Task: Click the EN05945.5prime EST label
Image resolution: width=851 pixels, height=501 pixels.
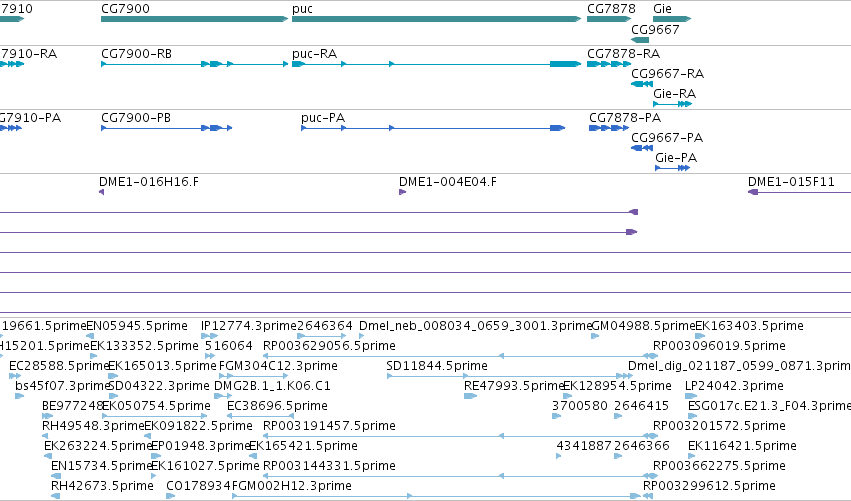Action: click(x=137, y=326)
